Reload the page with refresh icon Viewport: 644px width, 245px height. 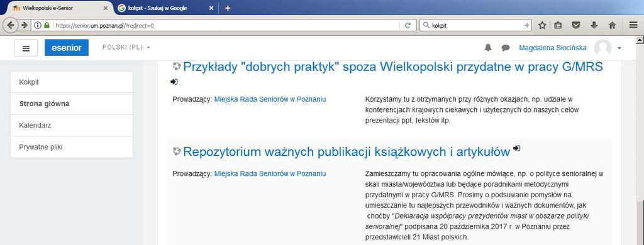(x=408, y=25)
